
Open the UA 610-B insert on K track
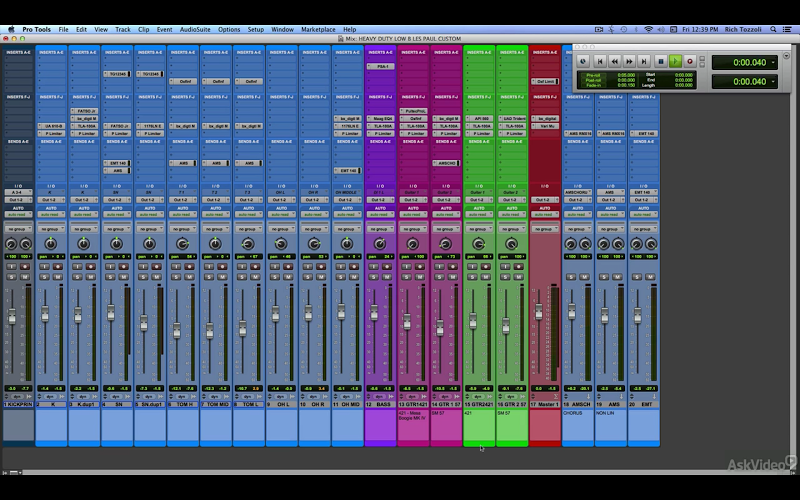coord(51,126)
